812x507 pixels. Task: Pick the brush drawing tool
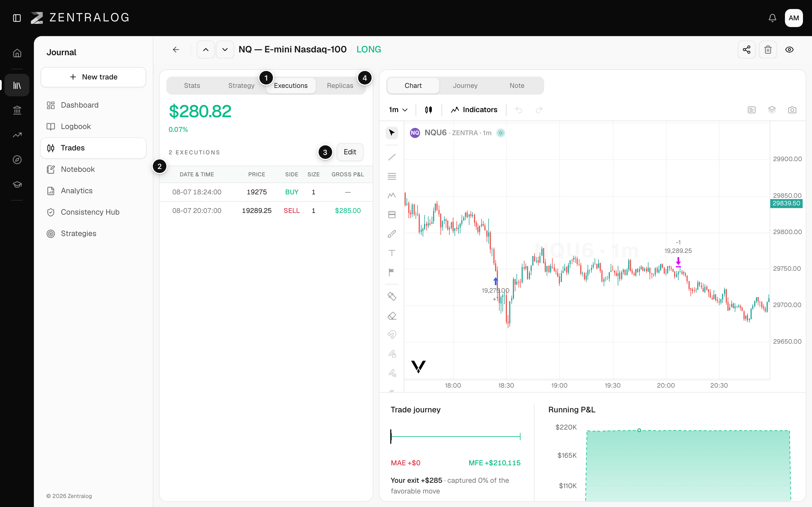pos(392,234)
